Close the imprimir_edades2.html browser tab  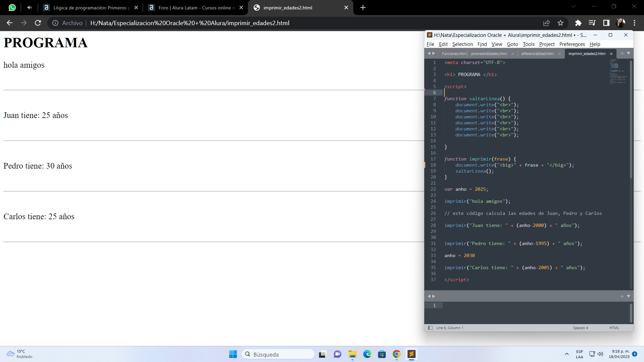tap(346, 7)
